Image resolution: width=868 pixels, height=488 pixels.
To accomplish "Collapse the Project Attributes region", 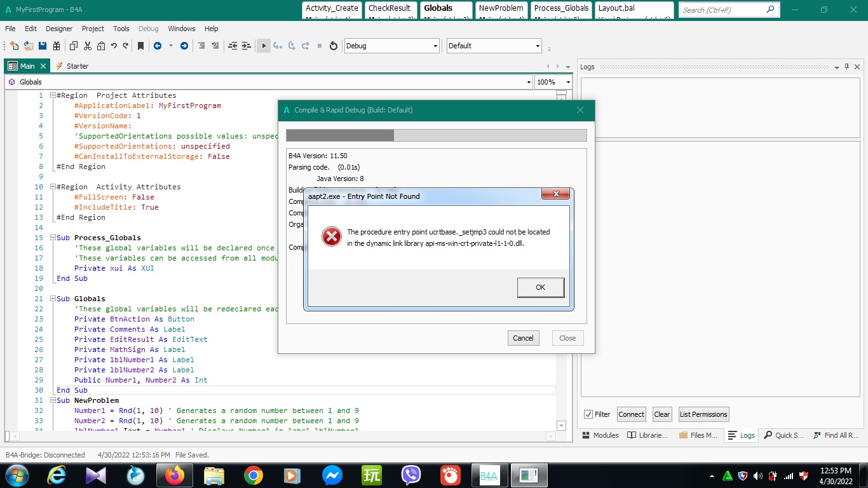I will (53, 95).
